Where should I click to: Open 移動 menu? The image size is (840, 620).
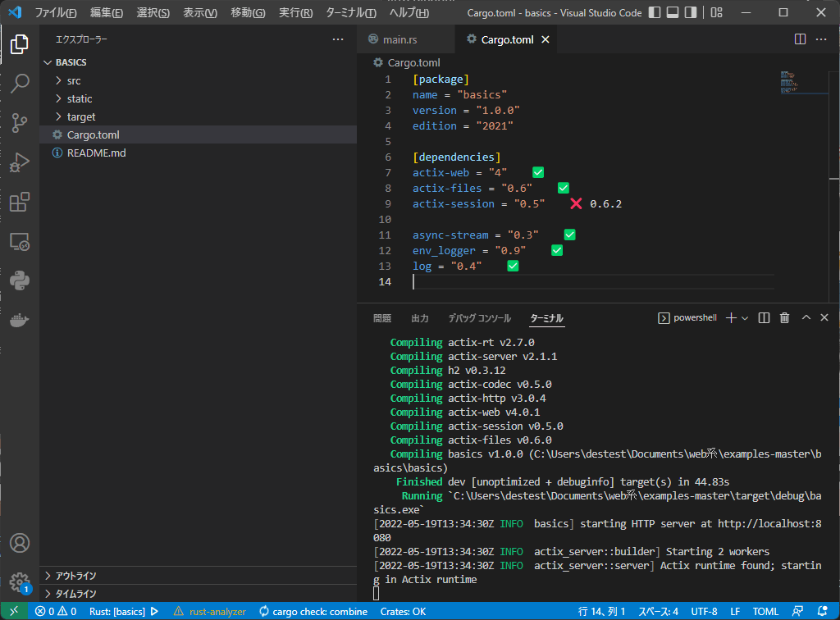(x=248, y=12)
